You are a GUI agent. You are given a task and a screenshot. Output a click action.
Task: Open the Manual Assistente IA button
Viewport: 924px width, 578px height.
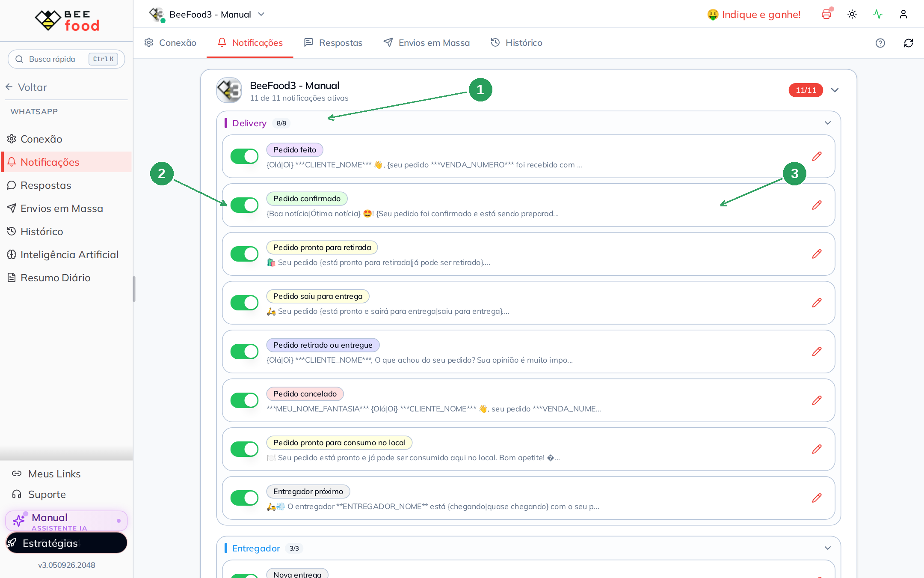(x=66, y=521)
